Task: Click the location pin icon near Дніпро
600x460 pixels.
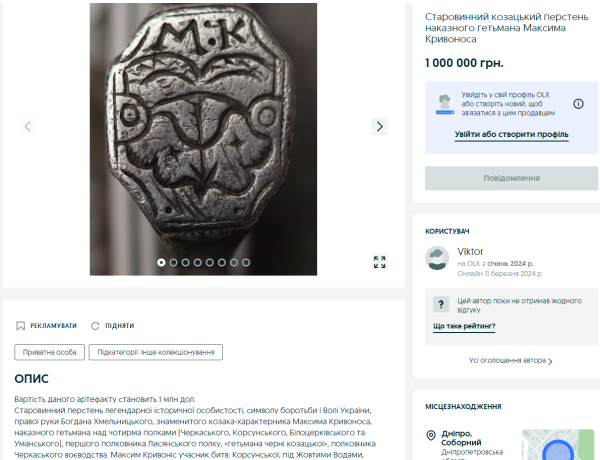Action: pyautogui.click(x=431, y=435)
